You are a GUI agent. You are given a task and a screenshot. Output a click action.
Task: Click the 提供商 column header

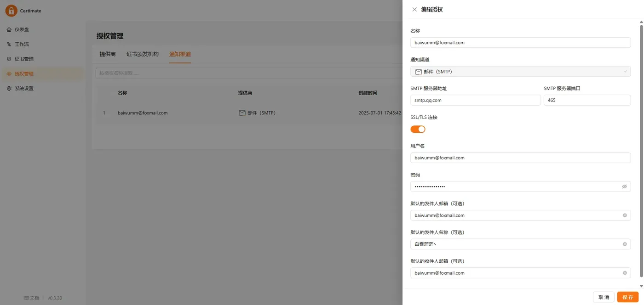[x=245, y=93]
